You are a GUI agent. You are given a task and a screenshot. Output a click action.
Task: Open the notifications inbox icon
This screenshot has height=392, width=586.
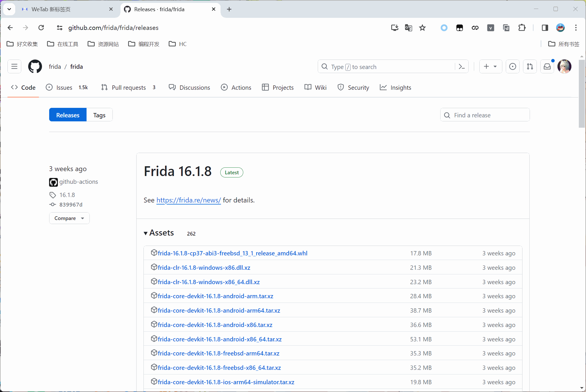click(x=547, y=67)
